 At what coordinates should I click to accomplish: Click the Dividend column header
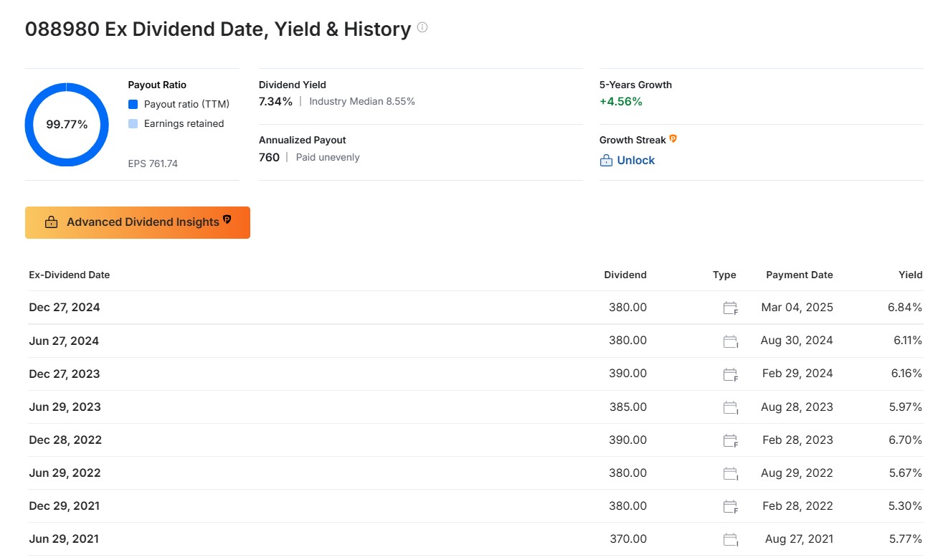point(625,275)
